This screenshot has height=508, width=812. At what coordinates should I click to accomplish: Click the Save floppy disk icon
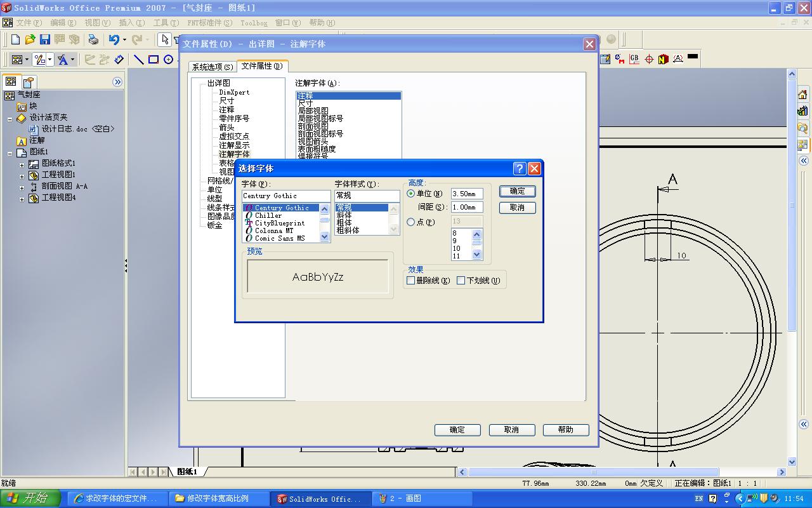(x=45, y=40)
